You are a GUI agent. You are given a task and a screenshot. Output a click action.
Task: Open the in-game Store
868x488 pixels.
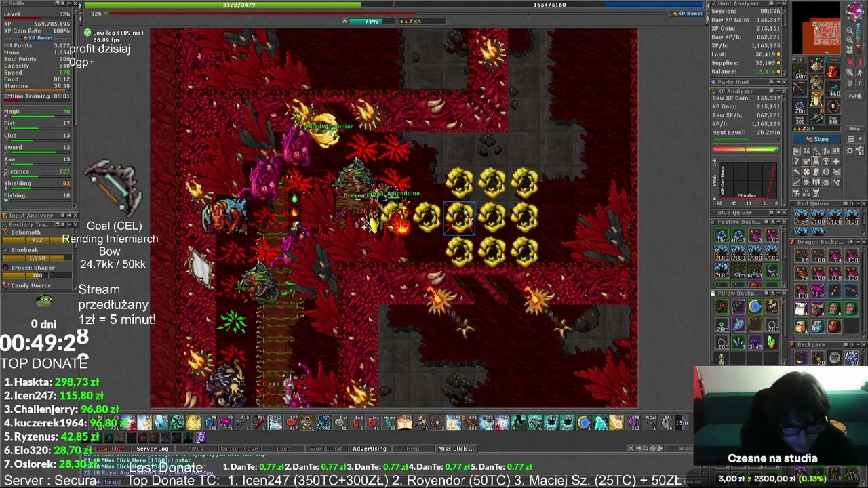coord(817,139)
